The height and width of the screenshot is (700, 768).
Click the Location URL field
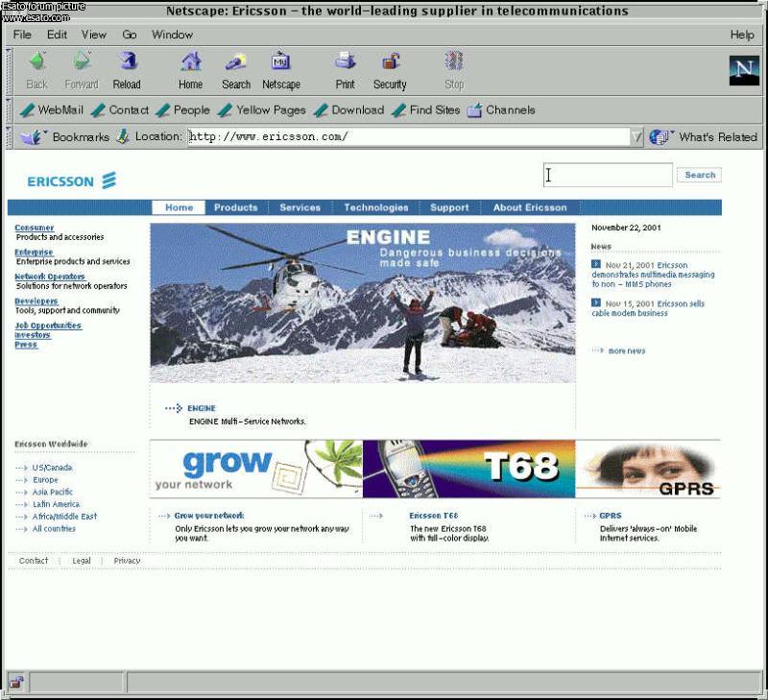click(409, 136)
